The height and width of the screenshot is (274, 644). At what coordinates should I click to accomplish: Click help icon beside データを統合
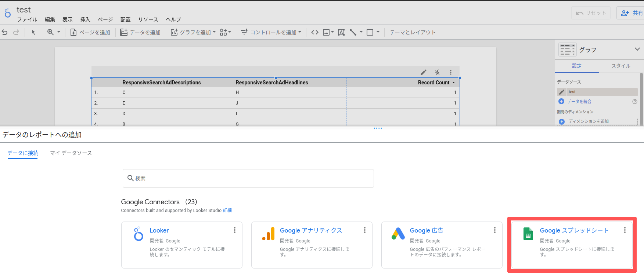(x=634, y=102)
